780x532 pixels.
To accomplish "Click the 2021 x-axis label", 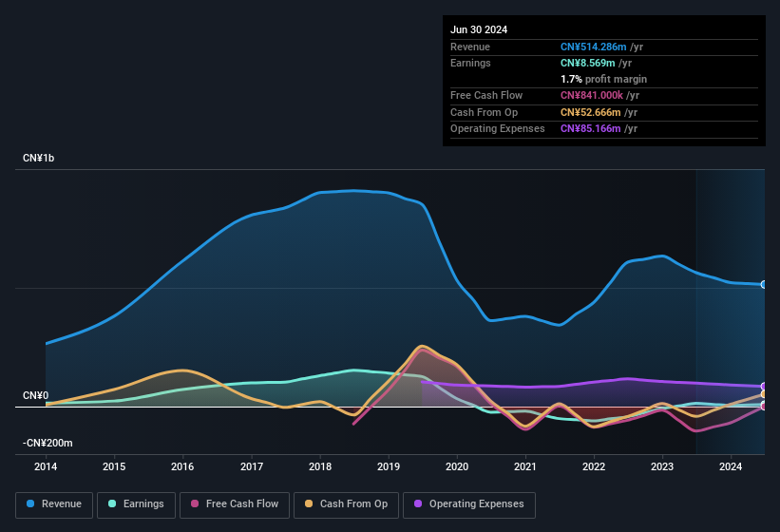I will (525, 466).
